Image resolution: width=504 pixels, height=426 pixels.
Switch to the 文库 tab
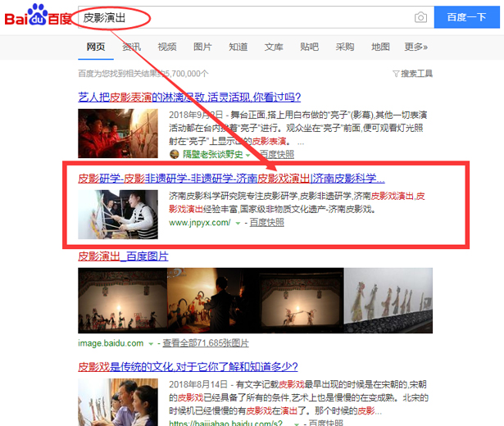pos(274,47)
